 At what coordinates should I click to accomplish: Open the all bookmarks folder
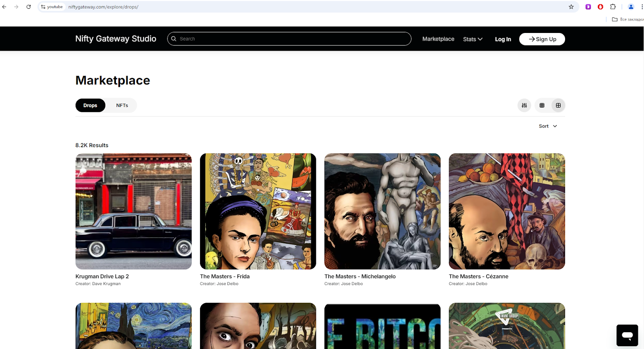pos(627,19)
